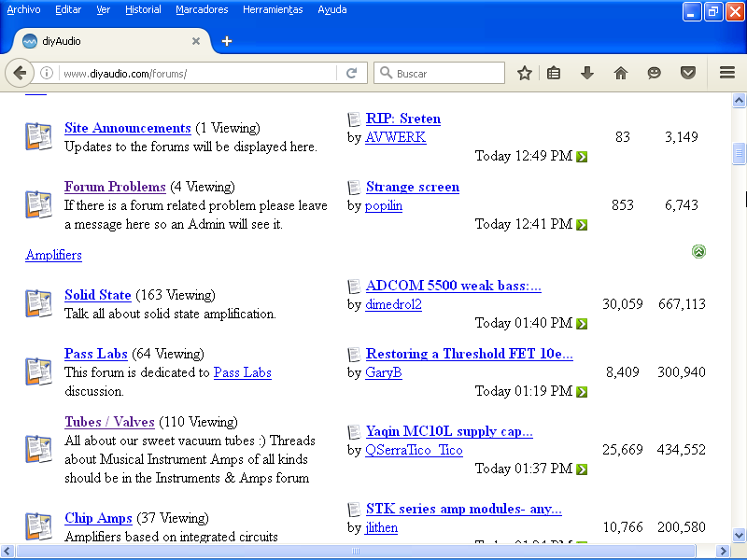Image resolution: width=747 pixels, height=560 pixels.
Task: Collapse the Amplifiers category with green arrow icon
Action: tap(698, 251)
